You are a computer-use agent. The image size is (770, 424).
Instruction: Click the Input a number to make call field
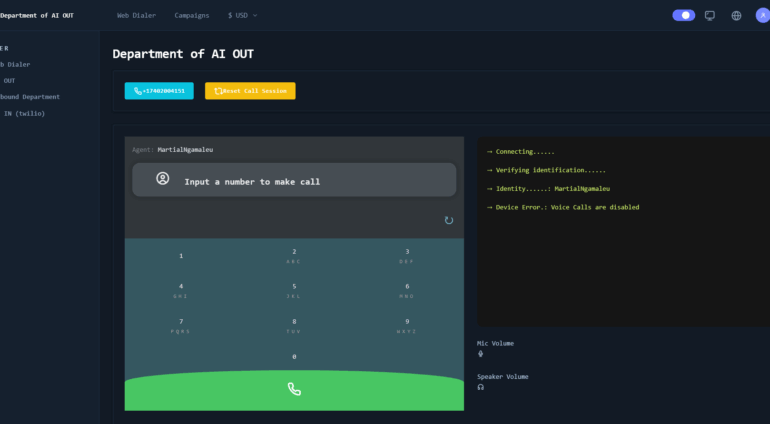point(294,180)
